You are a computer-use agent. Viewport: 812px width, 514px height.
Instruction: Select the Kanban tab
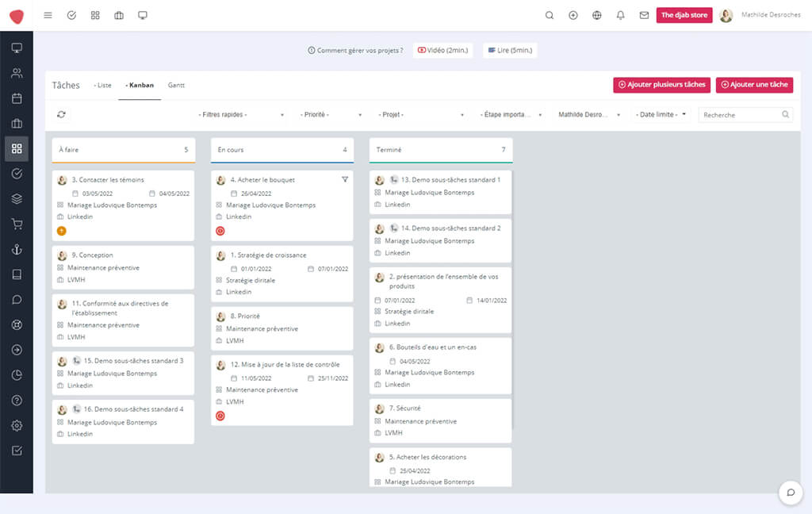point(140,85)
